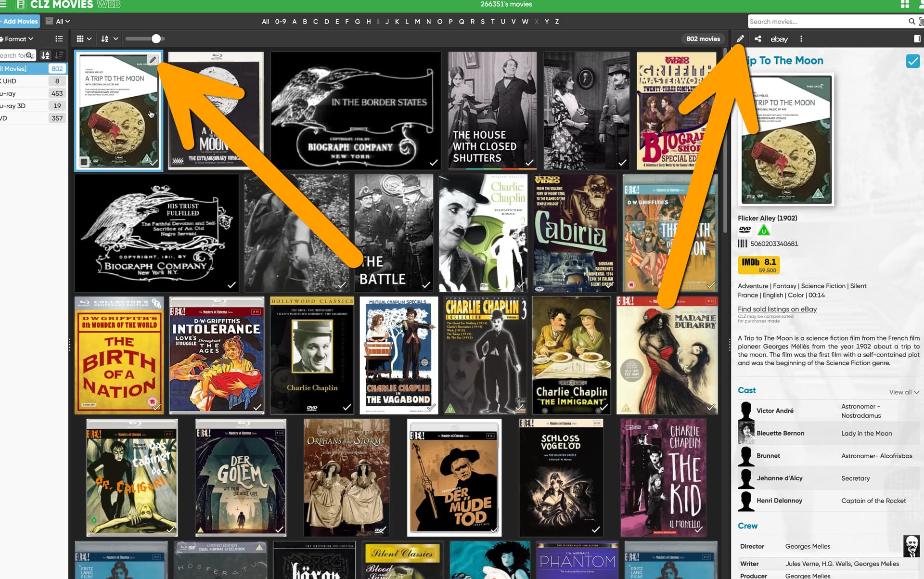The width and height of the screenshot is (924, 579).
Task: Click the apps grid icon in green header
Action: pyautogui.click(x=905, y=4)
